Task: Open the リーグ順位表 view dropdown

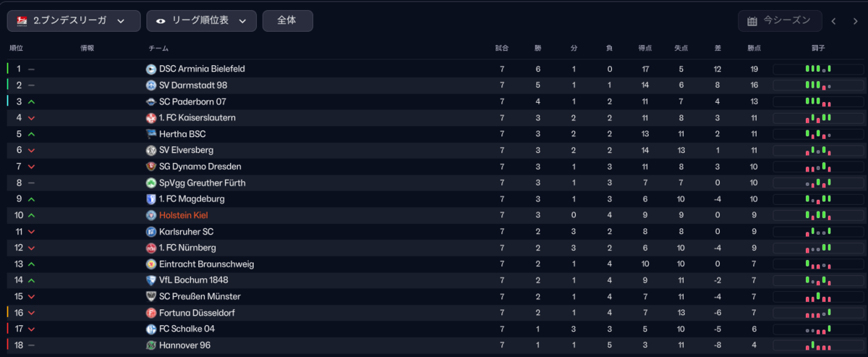Action: [x=201, y=21]
